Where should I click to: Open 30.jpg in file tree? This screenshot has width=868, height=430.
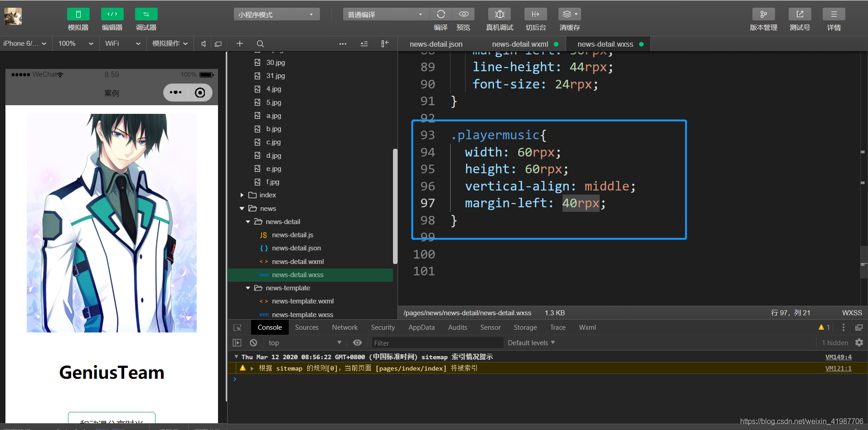pos(276,63)
